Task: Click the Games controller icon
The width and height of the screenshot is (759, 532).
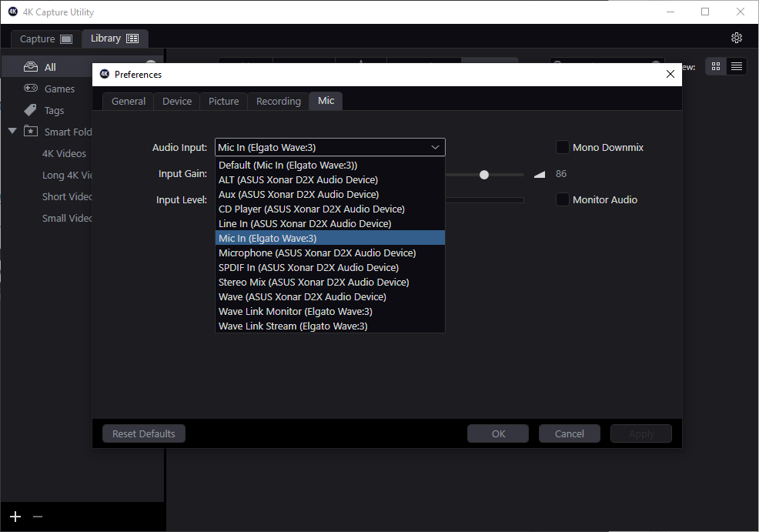Action: [31, 88]
